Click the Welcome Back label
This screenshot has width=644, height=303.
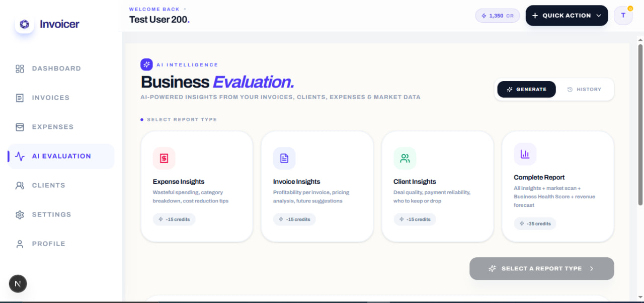click(x=154, y=9)
